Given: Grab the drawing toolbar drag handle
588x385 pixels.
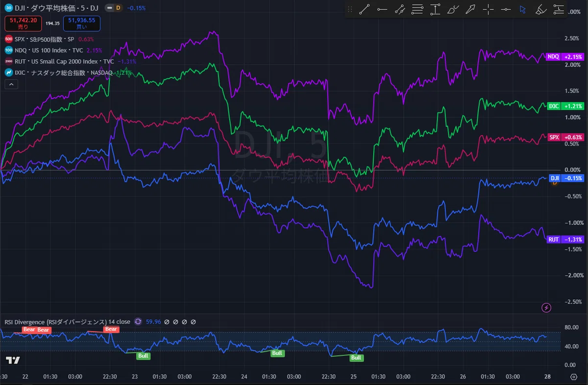Looking at the screenshot, I should click(x=350, y=9).
